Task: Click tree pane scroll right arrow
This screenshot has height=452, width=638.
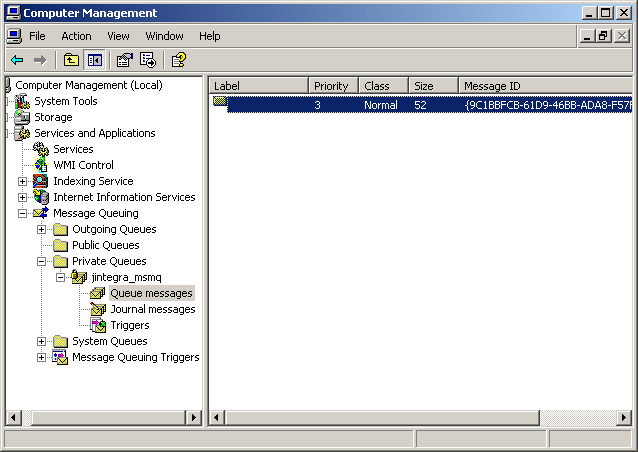Action: (x=193, y=417)
